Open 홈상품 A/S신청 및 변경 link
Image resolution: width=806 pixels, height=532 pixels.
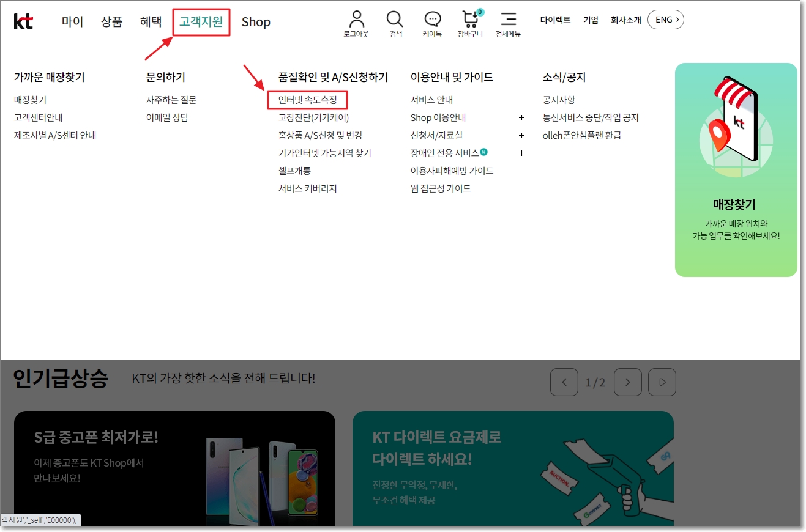(320, 135)
